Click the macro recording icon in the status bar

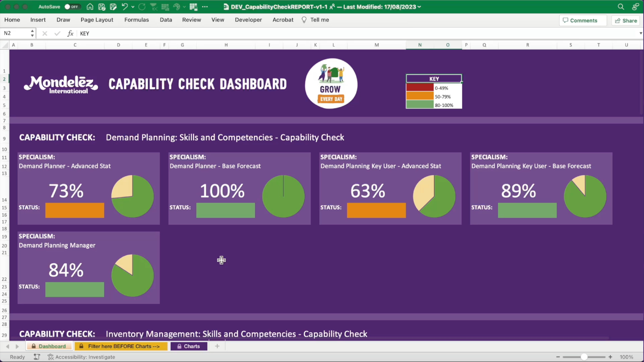(37, 357)
